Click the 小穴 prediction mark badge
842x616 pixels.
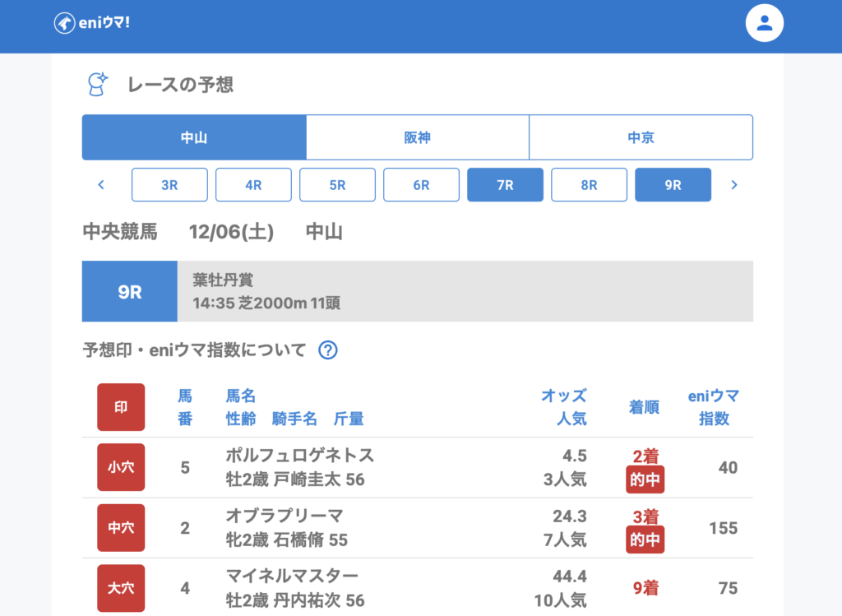pos(121,467)
